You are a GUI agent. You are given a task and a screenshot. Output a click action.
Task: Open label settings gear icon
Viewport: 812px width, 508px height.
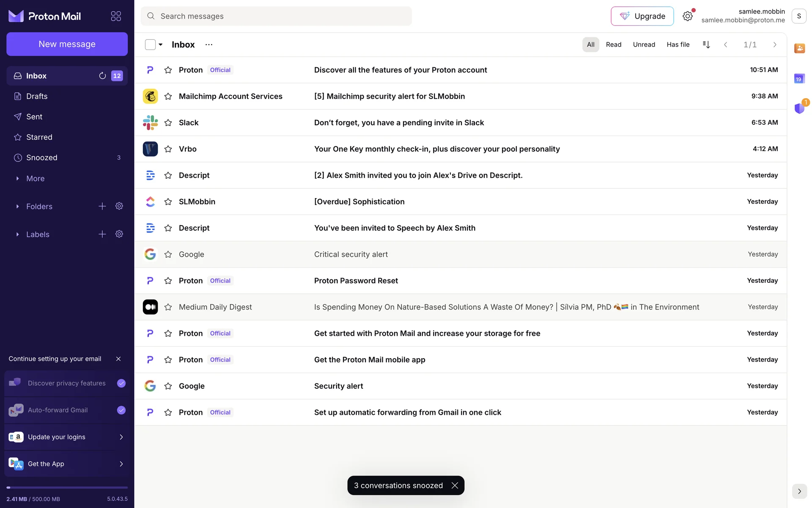[x=119, y=234]
